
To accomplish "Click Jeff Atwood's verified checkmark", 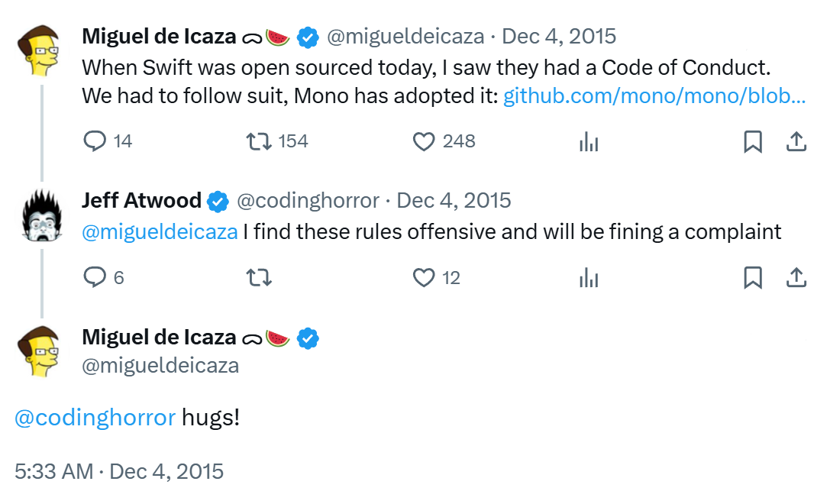I will click(x=217, y=201).
